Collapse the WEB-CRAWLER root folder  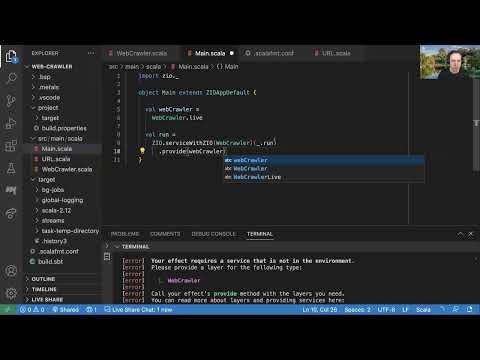tap(52, 67)
